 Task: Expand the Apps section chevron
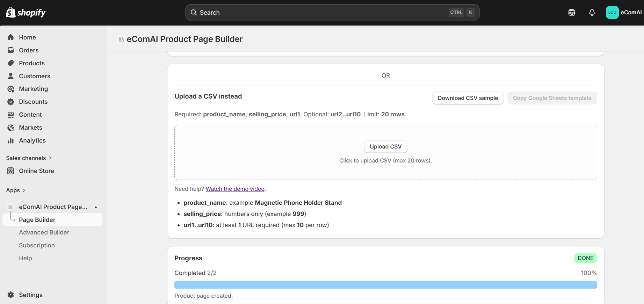24,190
